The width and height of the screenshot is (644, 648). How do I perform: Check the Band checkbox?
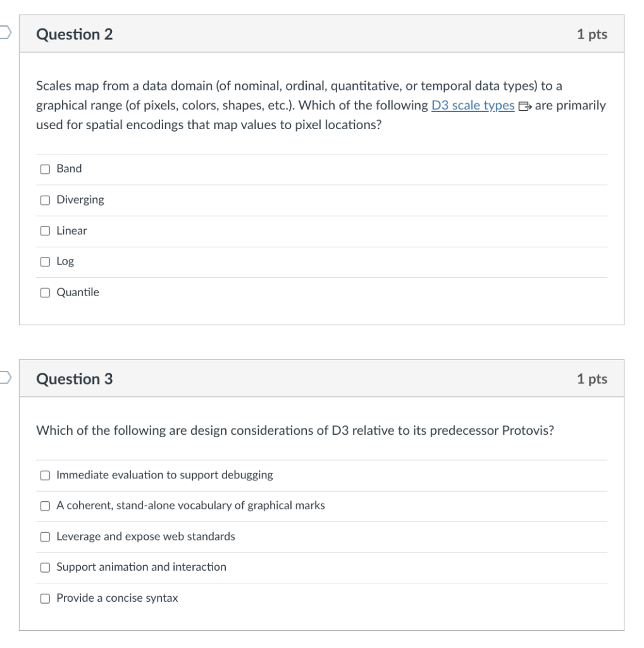(45, 169)
